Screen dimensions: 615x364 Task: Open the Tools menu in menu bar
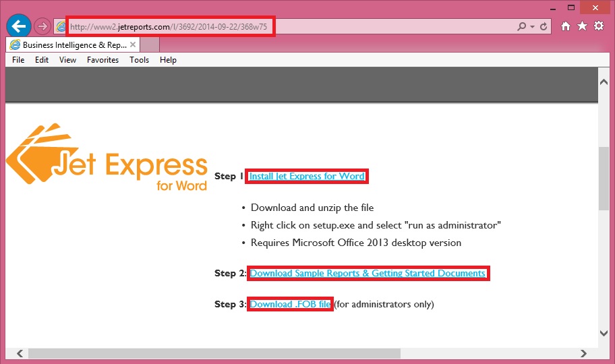coord(139,60)
